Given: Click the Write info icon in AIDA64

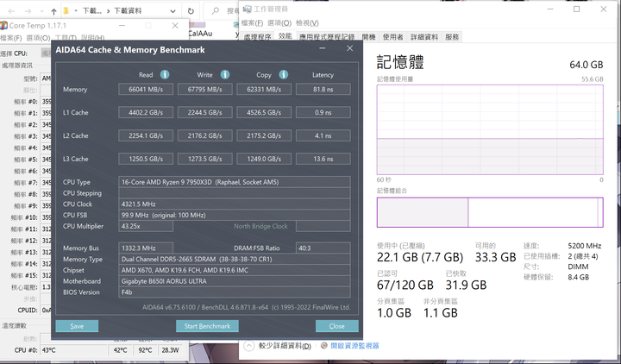Looking at the screenshot, I should (225, 74).
